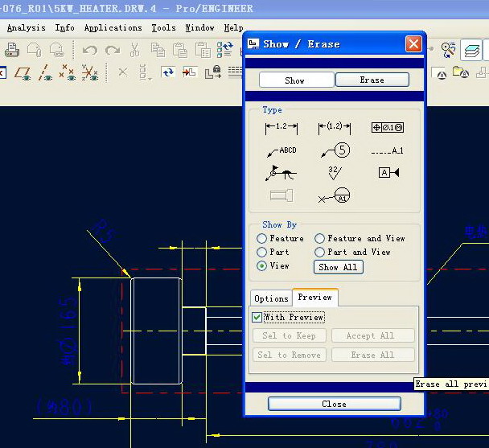Click the Print toolbar icon

[x=12, y=50]
